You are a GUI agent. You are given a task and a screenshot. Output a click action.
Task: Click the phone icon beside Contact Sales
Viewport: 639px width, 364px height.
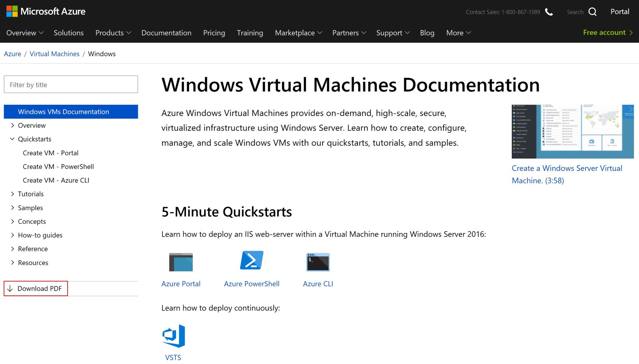[549, 12]
